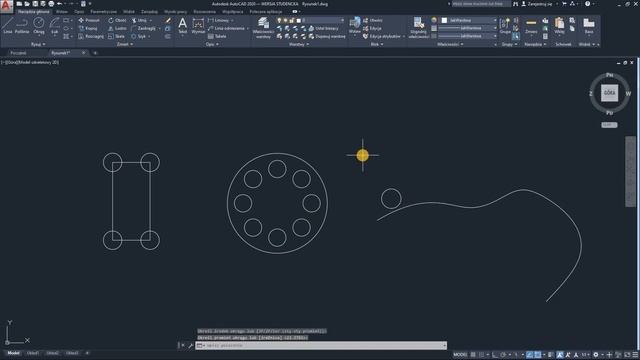
Task: Open the Parametryczne ribbon tab
Action: tap(104, 12)
